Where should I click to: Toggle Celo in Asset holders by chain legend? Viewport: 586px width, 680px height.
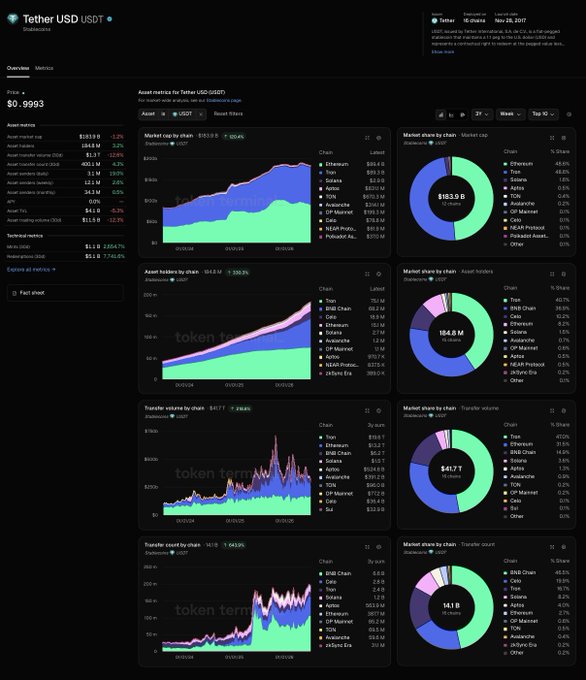tap(351, 317)
